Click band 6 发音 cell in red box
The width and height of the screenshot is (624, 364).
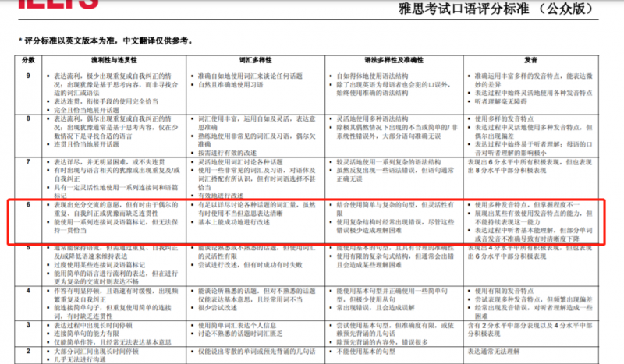530,222
